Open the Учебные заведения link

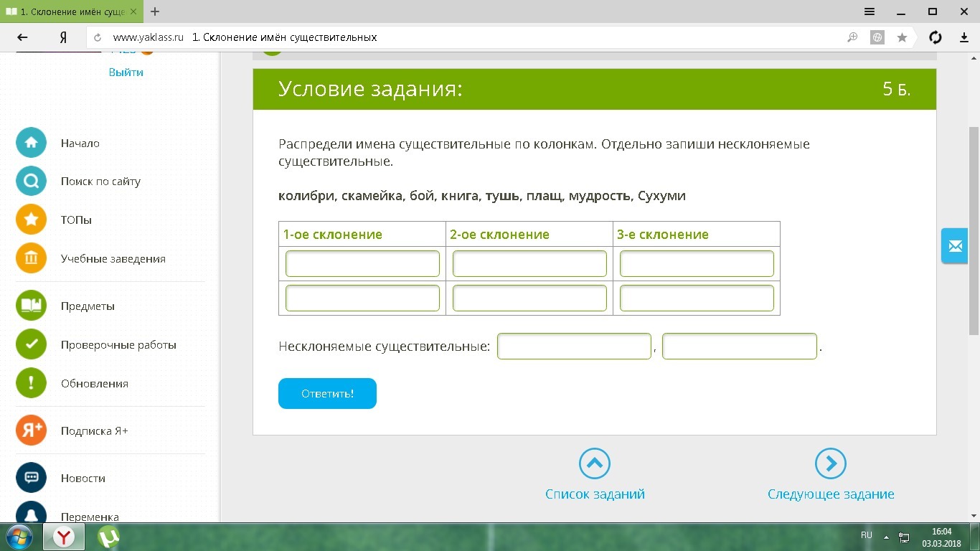pyautogui.click(x=113, y=259)
